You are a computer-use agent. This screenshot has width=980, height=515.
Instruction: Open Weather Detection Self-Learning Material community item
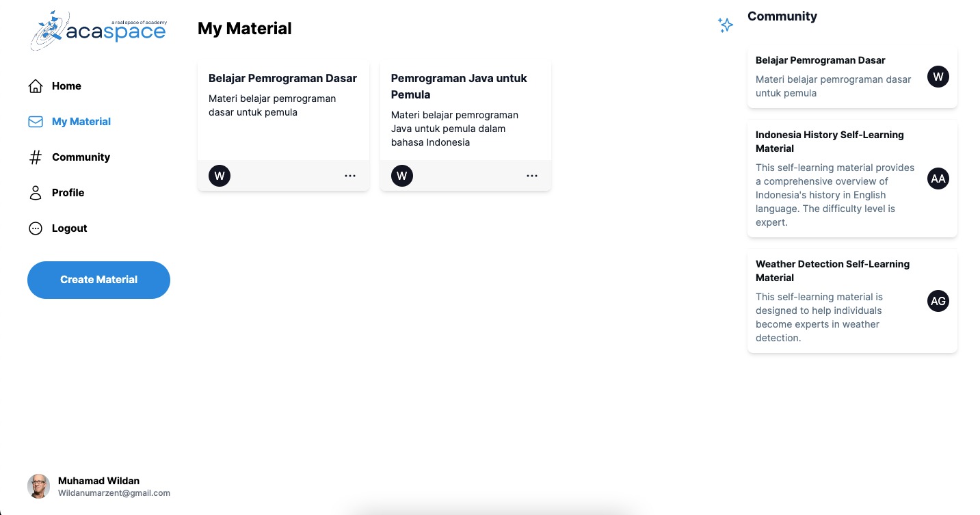pyautogui.click(x=852, y=301)
